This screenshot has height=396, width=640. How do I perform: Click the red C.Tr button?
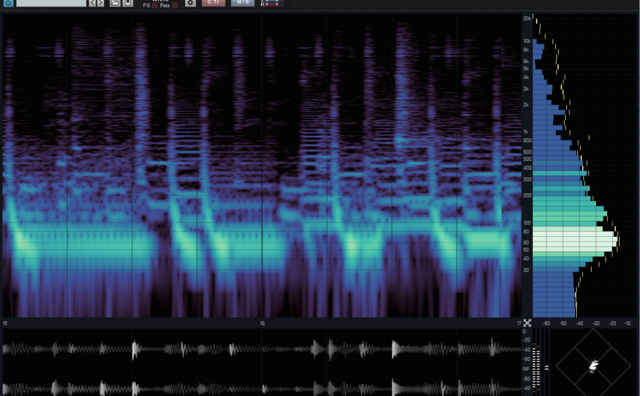tap(213, 3)
